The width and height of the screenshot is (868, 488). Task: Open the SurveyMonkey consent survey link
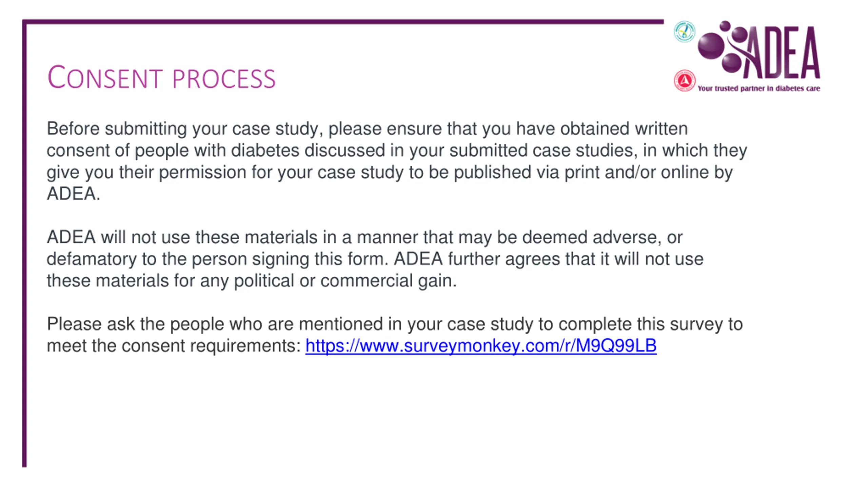tap(481, 346)
